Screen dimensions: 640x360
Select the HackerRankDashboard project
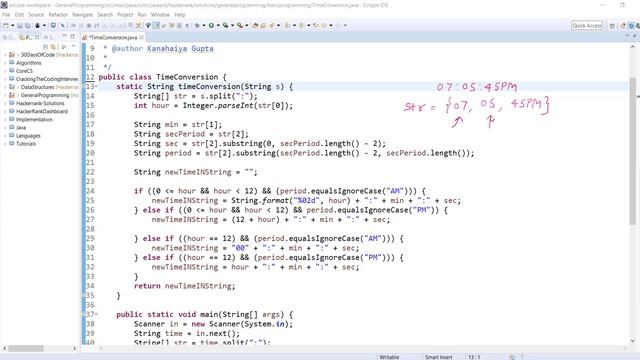coord(42,111)
